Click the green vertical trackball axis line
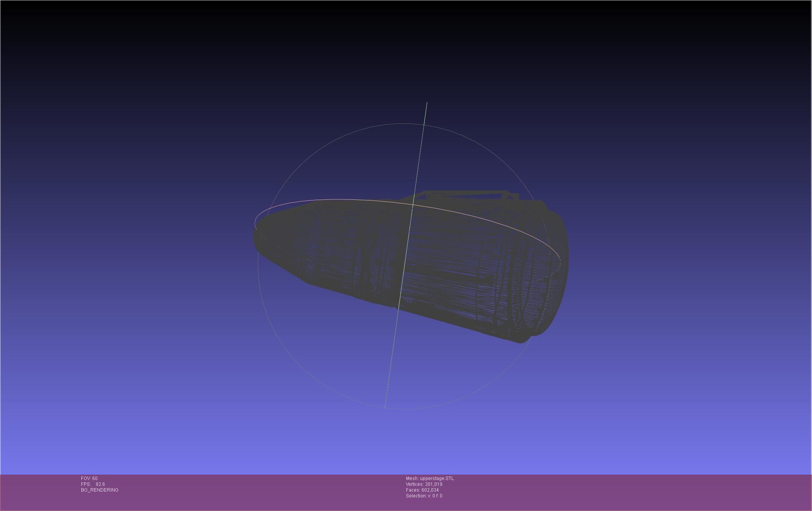This screenshot has height=511, width=812. 406,255
